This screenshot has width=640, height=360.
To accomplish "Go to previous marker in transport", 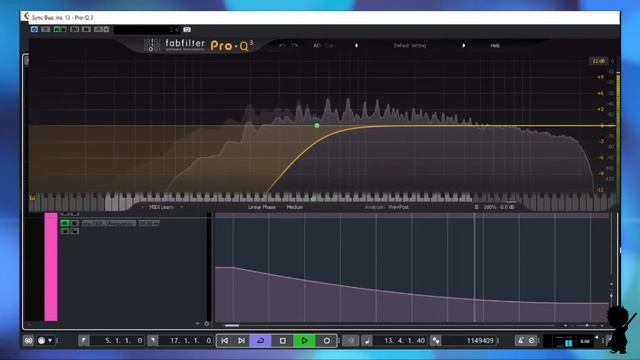I will point(225,340).
